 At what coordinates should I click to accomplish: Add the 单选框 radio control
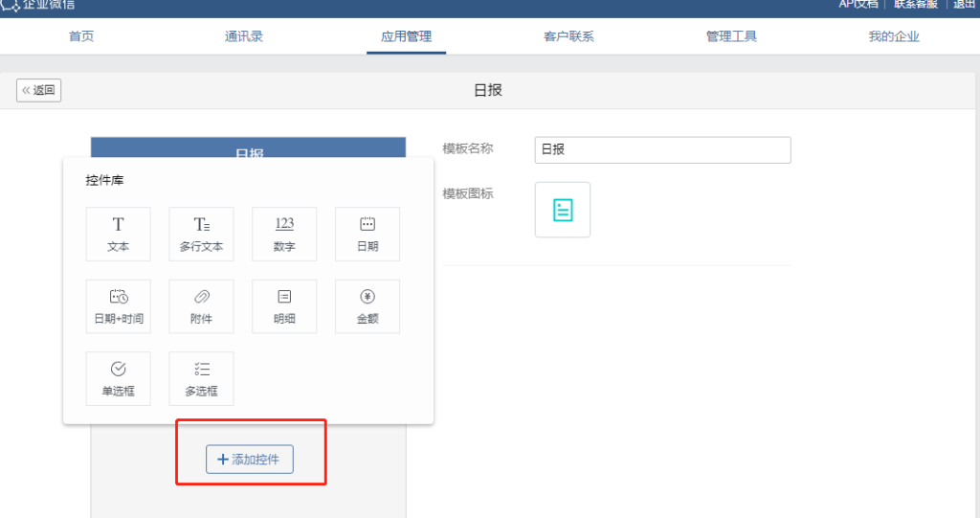point(118,378)
